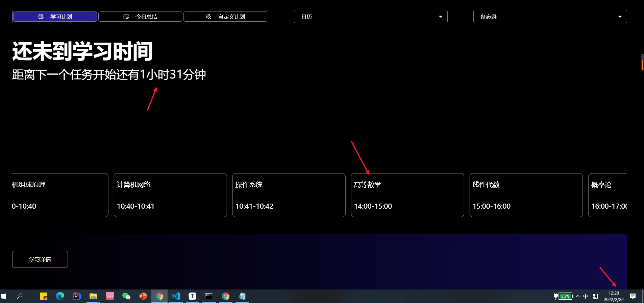Select the 学习计划 tab

(x=55, y=17)
